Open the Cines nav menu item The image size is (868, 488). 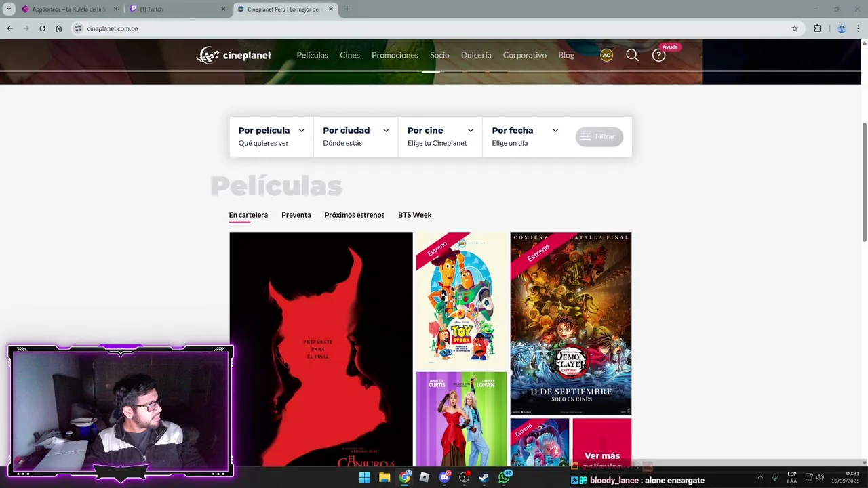click(350, 55)
